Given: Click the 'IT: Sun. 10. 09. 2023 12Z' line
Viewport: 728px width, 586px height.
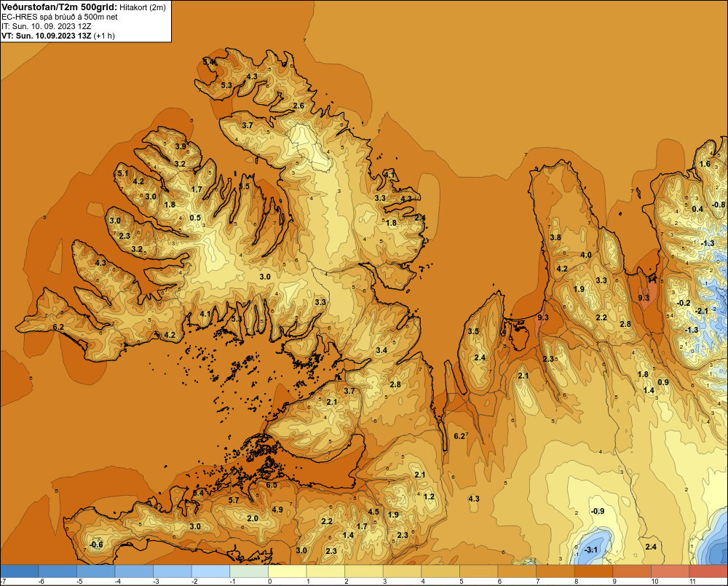Looking at the screenshot, I should (47, 26).
